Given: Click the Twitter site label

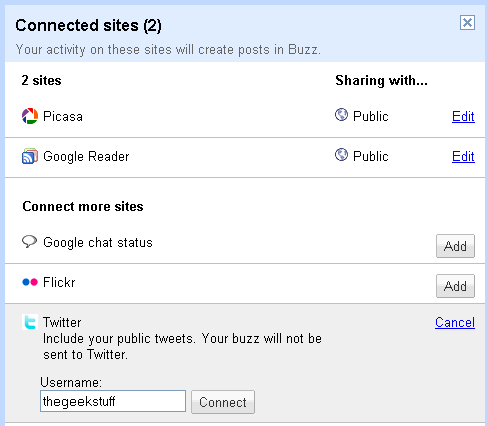Looking at the screenshot, I should pyautogui.click(x=62, y=322).
